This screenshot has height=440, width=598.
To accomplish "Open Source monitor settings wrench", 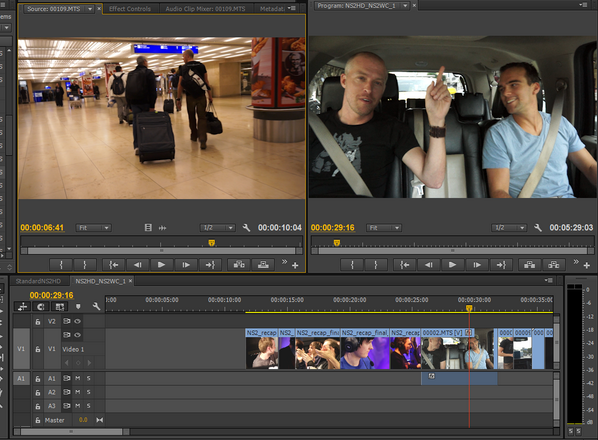I will [x=246, y=228].
